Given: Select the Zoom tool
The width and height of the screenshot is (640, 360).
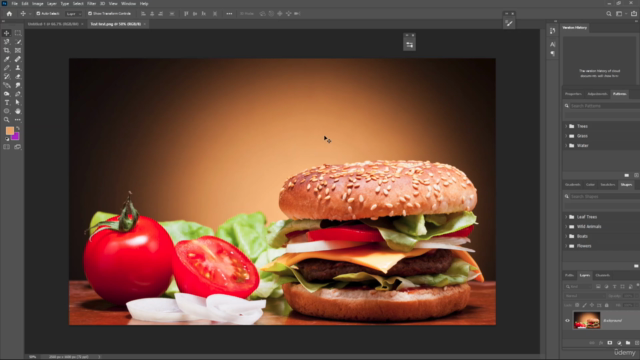Looking at the screenshot, I should tap(7, 120).
